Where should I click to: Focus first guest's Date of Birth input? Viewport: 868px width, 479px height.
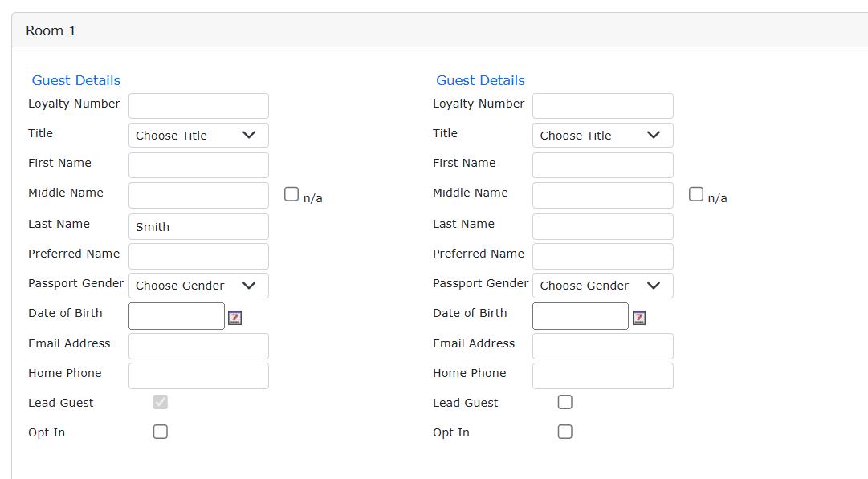pos(177,316)
